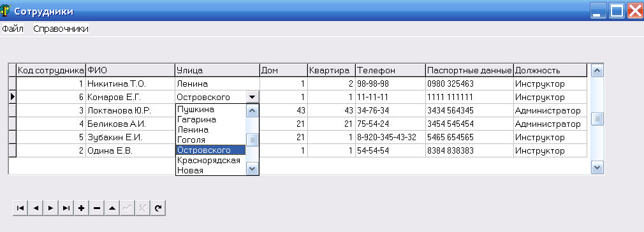The height and width of the screenshot is (232, 644).
Task: Select the Комаров Е.Г. cell
Action: (x=130, y=98)
